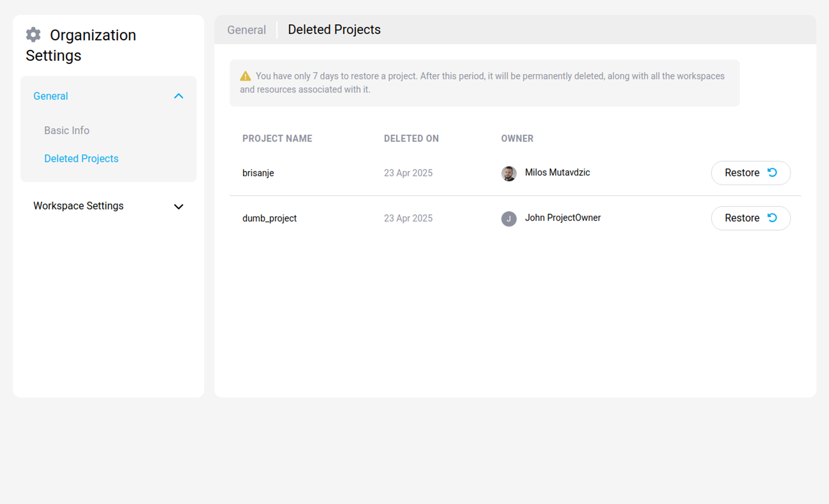Click the PROJECT NAME column header
This screenshot has width=829, height=504.
(x=277, y=138)
